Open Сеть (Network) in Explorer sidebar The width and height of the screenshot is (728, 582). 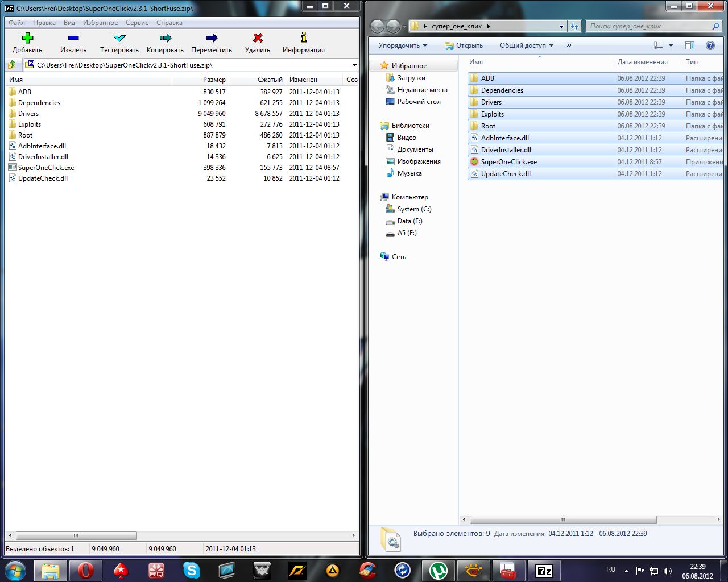click(399, 257)
